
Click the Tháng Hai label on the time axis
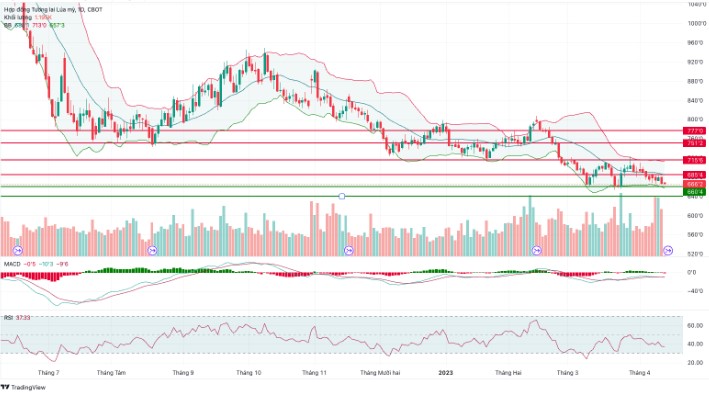pyautogui.click(x=508, y=373)
